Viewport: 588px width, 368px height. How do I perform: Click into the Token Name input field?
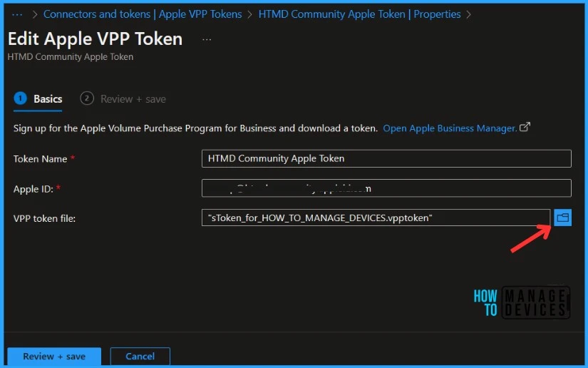[386, 158]
